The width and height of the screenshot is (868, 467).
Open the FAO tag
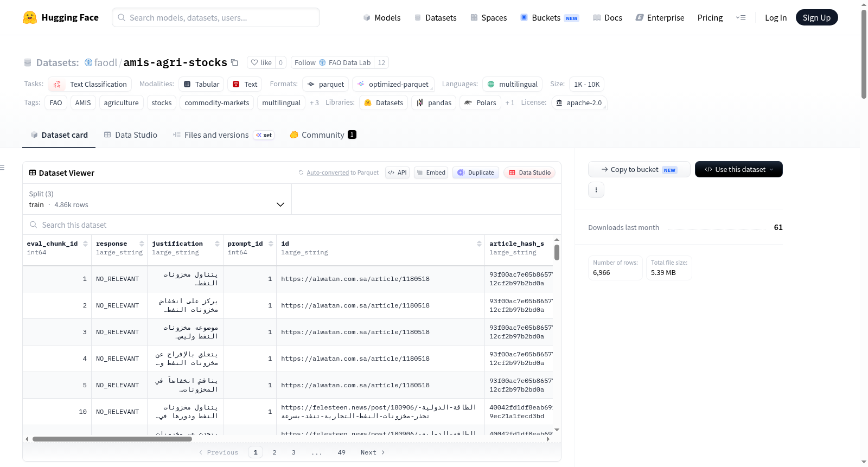click(56, 103)
